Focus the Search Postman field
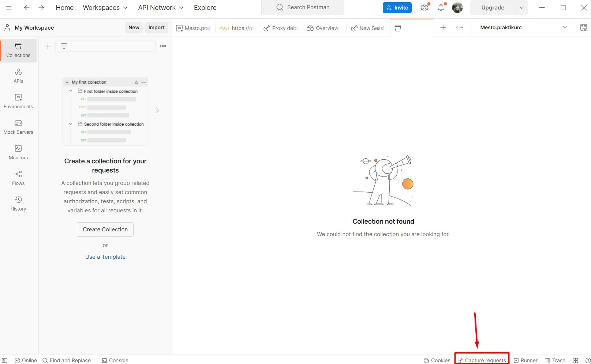Screen dimensions: 591x364 (x=303, y=8)
